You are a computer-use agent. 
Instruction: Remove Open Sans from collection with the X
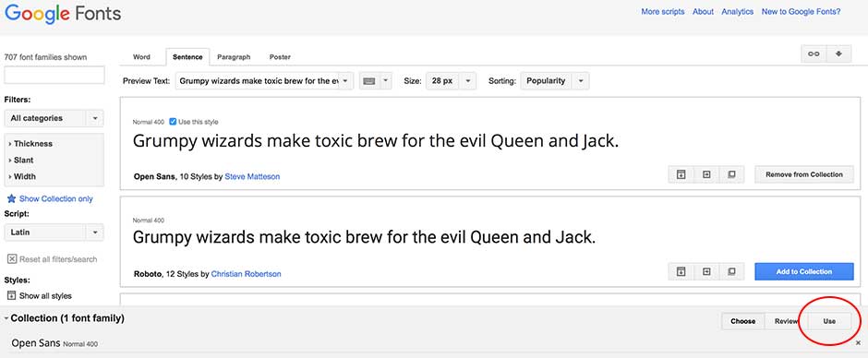tap(858, 343)
